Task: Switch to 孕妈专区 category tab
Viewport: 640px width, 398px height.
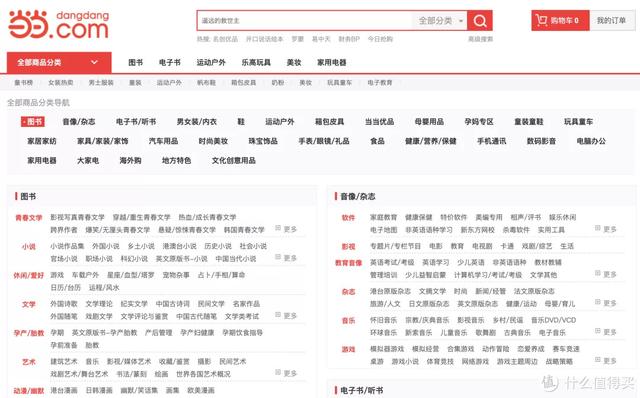Action: (479, 122)
